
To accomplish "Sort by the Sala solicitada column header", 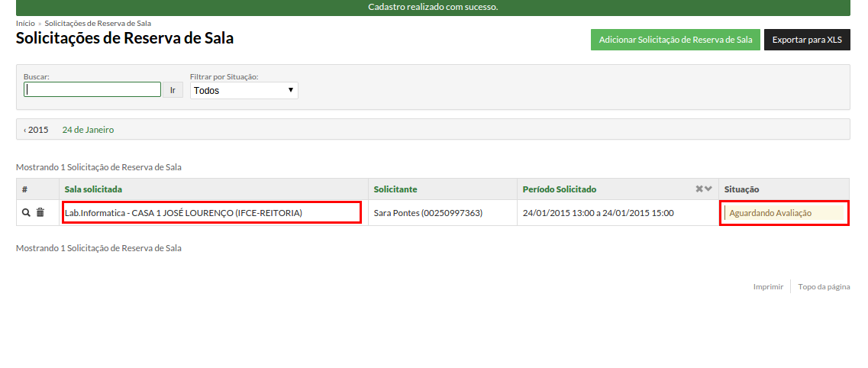I will point(94,189).
